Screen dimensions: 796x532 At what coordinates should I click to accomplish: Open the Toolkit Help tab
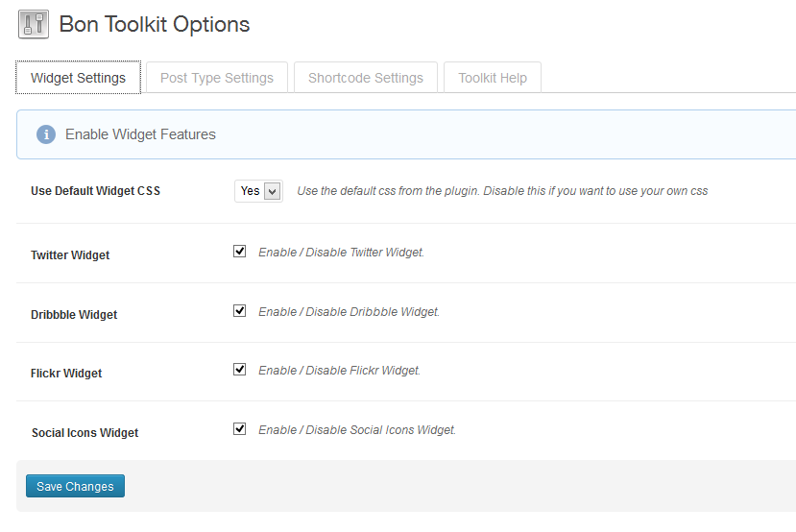(493, 78)
